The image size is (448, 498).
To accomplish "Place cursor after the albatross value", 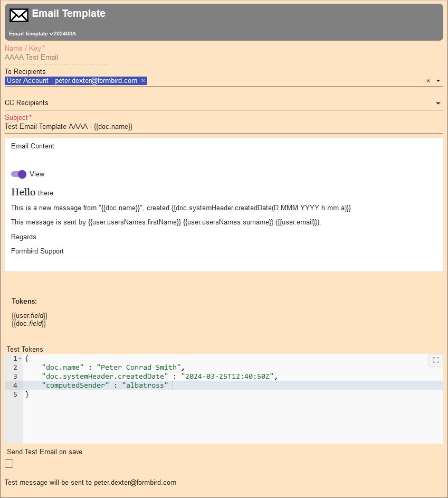I will pyautogui.click(x=173, y=385).
